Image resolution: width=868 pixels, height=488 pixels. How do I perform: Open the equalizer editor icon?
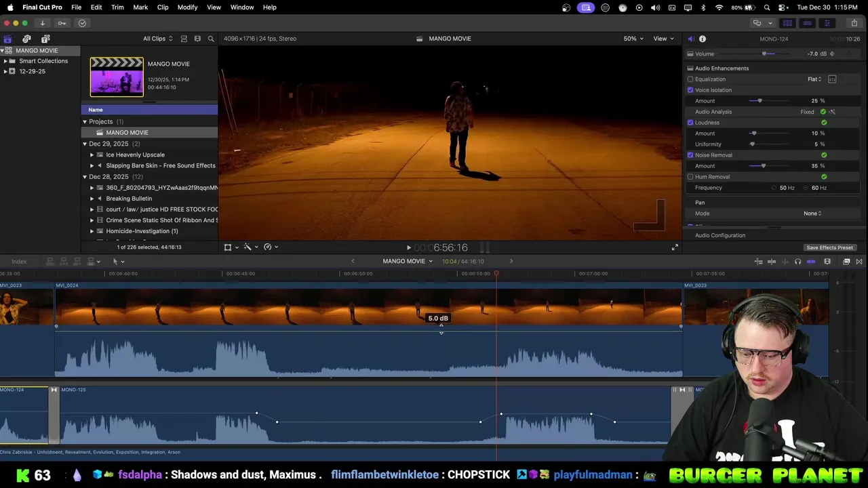click(x=832, y=79)
